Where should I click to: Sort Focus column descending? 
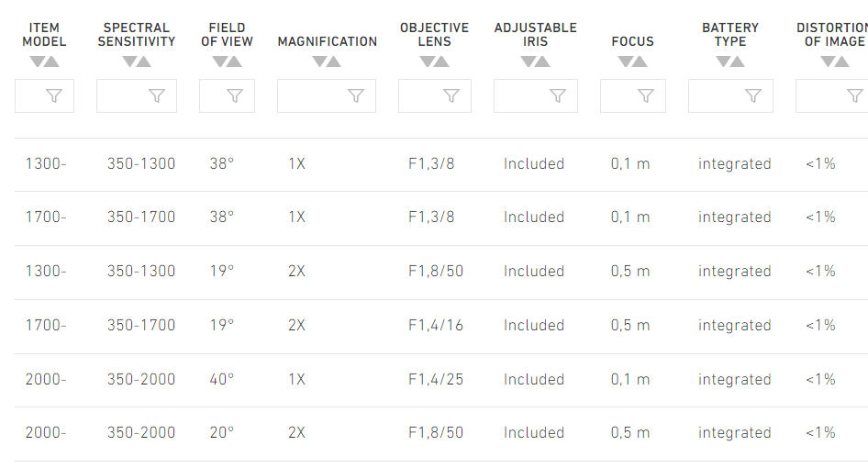click(626, 61)
